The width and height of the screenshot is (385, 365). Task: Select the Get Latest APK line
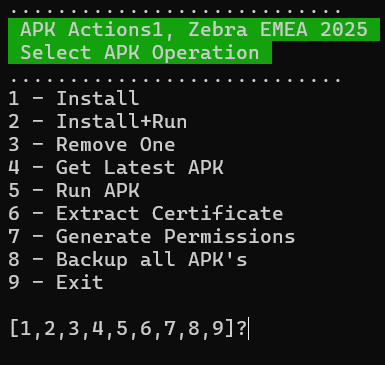(116, 168)
